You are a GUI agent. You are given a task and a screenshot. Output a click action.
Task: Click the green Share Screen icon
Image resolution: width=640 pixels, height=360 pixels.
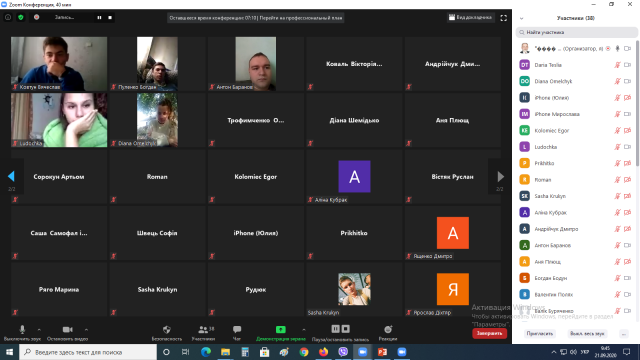tap(280, 329)
